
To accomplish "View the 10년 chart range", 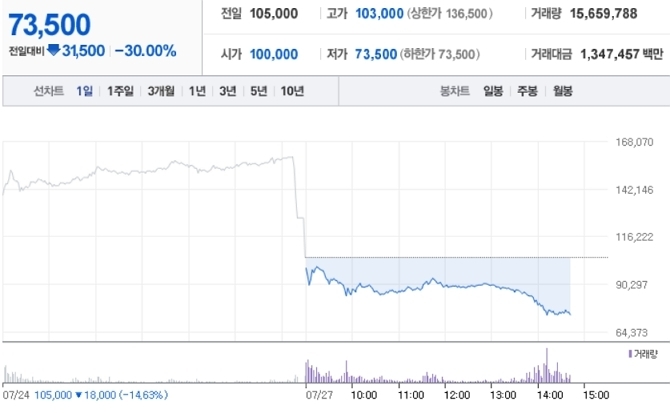I will click(292, 92).
